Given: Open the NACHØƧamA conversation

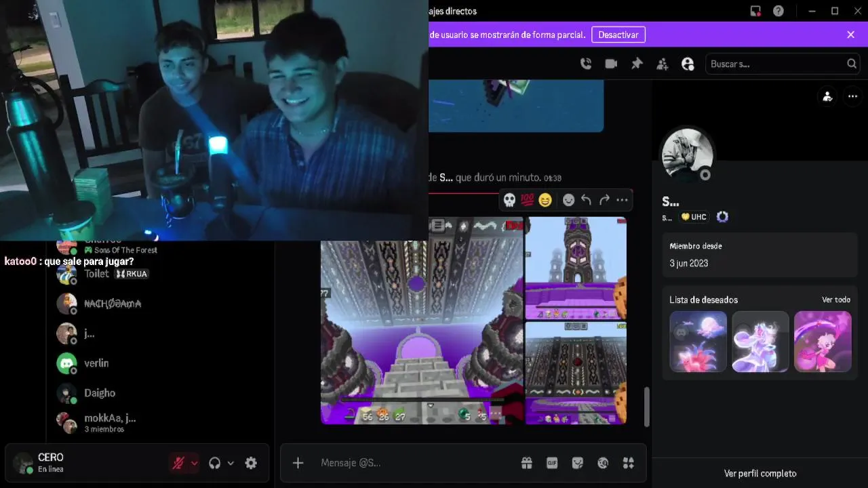Looking at the screenshot, I should [161, 304].
